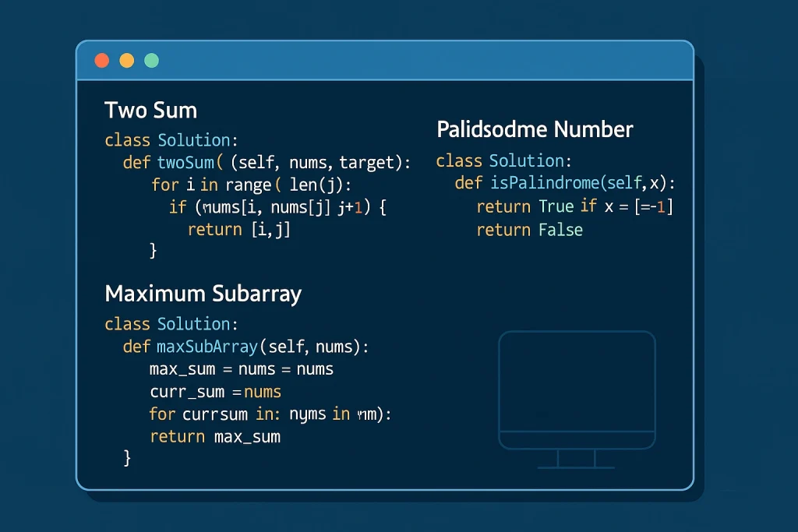The width and height of the screenshot is (798, 532).
Task: Click the "for currsum in: nyms in" line
Action: click(270, 414)
